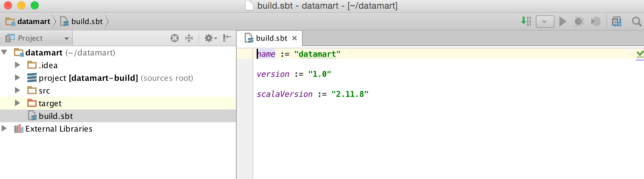Hide the Project tool window panel
Screen dimensions: 644x179
pyautogui.click(x=227, y=38)
